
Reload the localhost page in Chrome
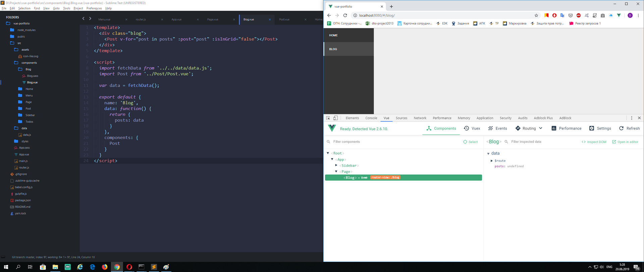345,15
